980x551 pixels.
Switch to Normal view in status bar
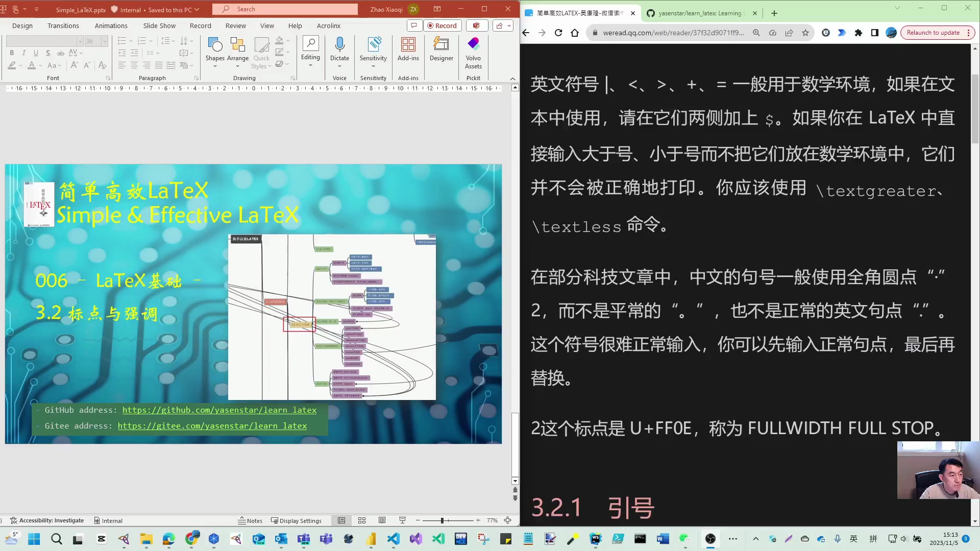341,520
